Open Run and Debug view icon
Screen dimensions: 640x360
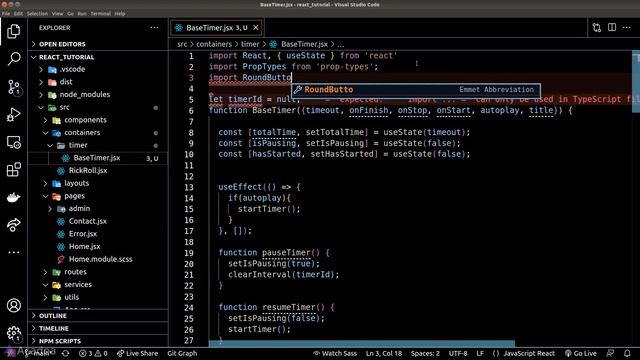13,115
